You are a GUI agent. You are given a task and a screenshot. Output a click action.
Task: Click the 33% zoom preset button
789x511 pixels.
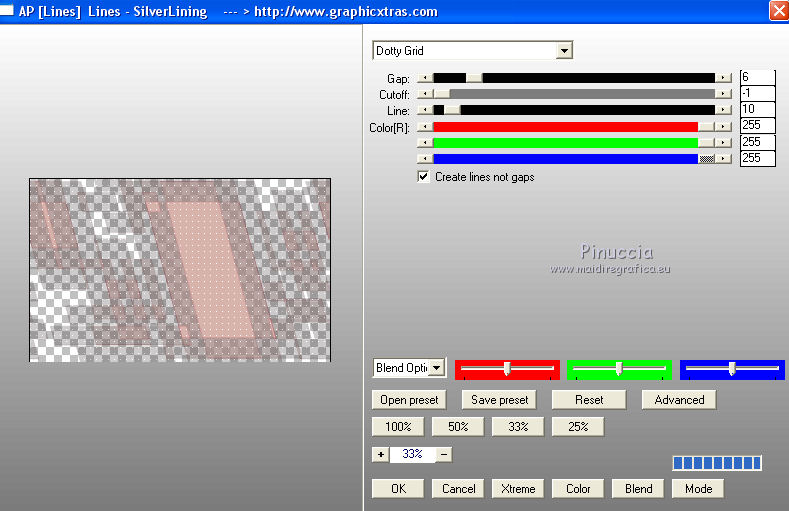click(x=518, y=427)
